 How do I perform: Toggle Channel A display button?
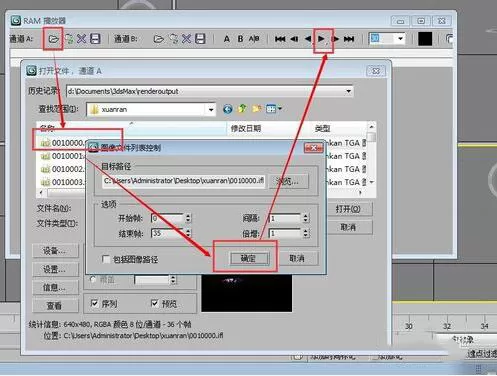(x=227, y=39)
